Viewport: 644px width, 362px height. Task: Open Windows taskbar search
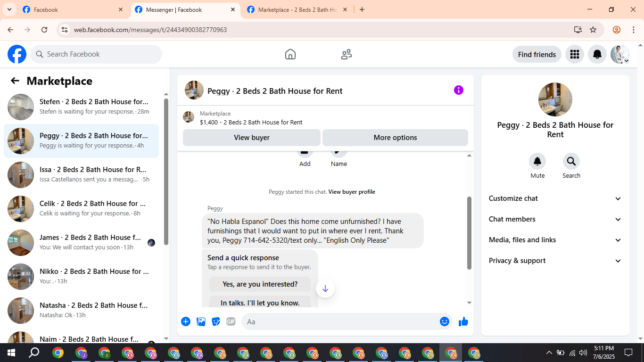[x=34, y=353]
